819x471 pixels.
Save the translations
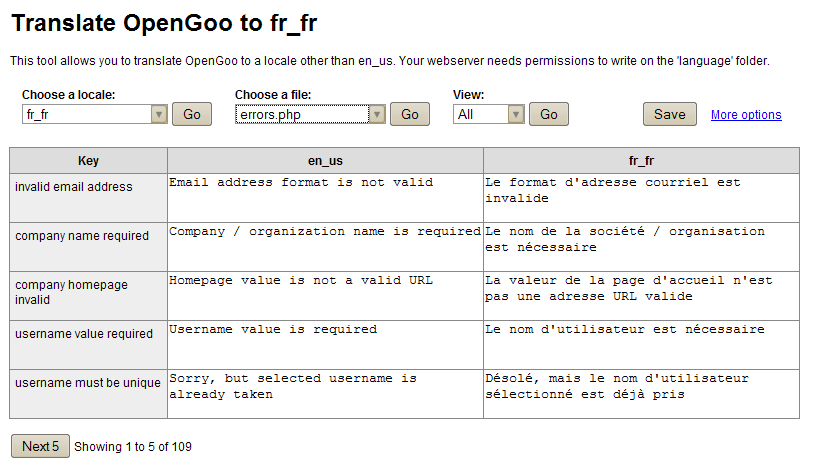tap(669, 114)
